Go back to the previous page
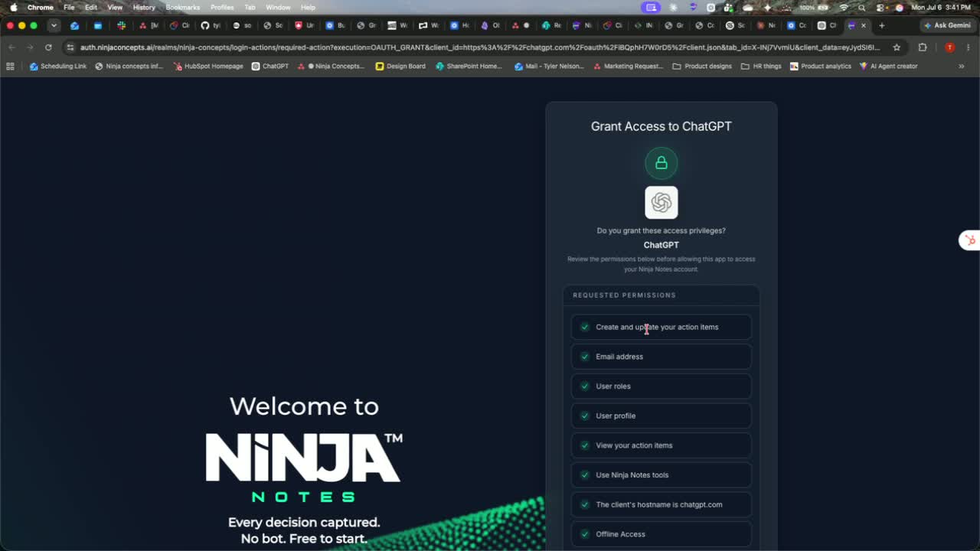Viewport: 980px width, 551px height. click(12, 47)
